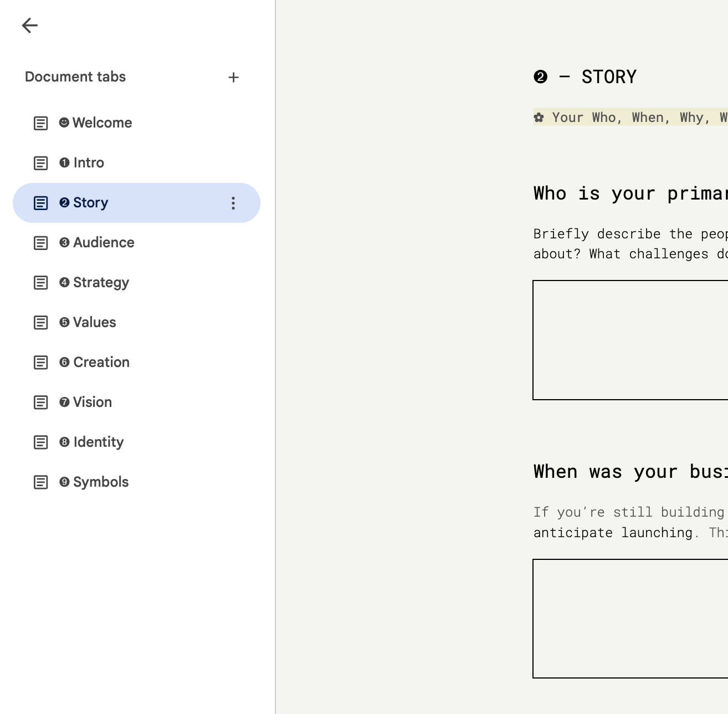The image size is (728, 714).
Task: Click the page icon beside Audience tab
Action: pos(40,243)
